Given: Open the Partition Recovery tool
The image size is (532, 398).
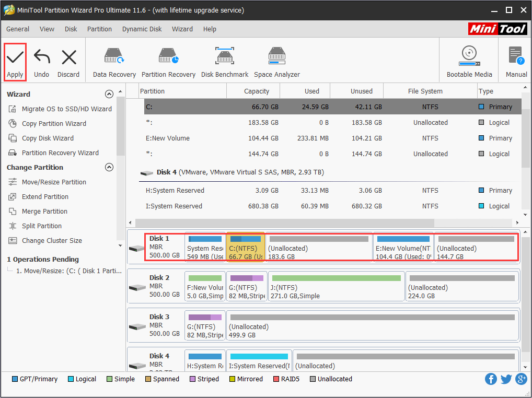Looking at the screenshot, I should click(168, 62).
